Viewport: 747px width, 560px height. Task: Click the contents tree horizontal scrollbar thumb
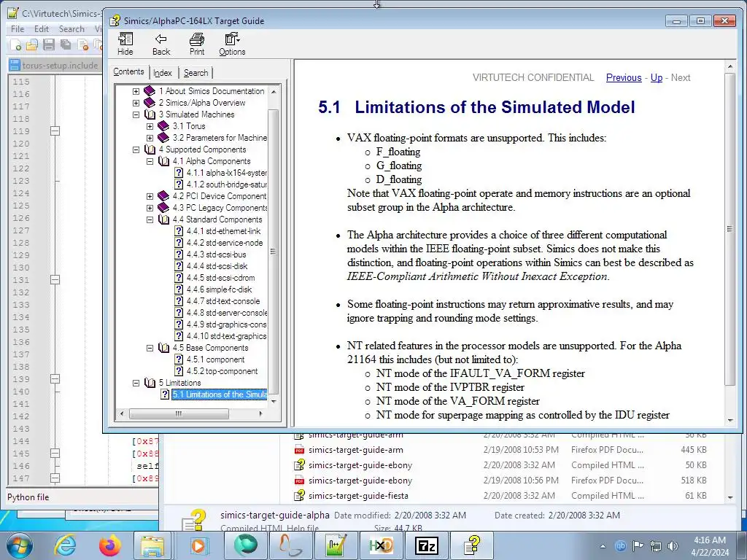coord(179,414)
